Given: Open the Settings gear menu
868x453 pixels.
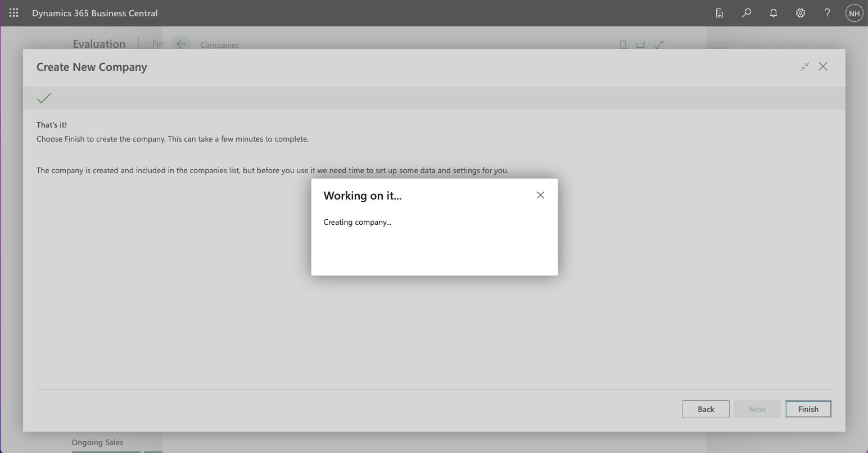Looking at the screenshot, I should pyautogui.click(x=801, y=13).
